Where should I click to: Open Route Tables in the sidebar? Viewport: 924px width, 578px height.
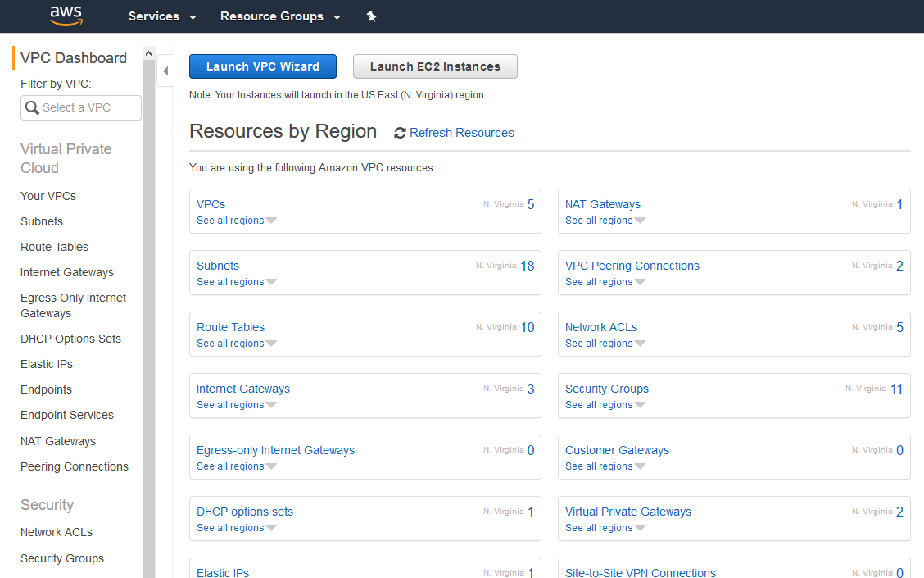[54, 247]
